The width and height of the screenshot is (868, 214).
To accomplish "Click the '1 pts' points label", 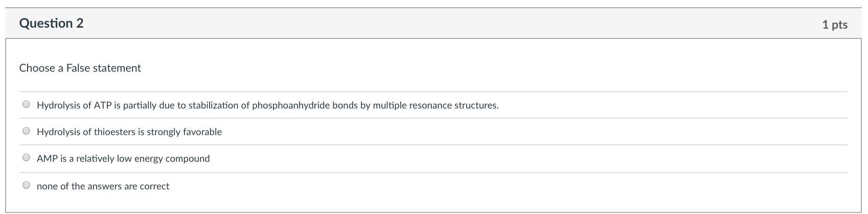I will [x=834, y=25].
